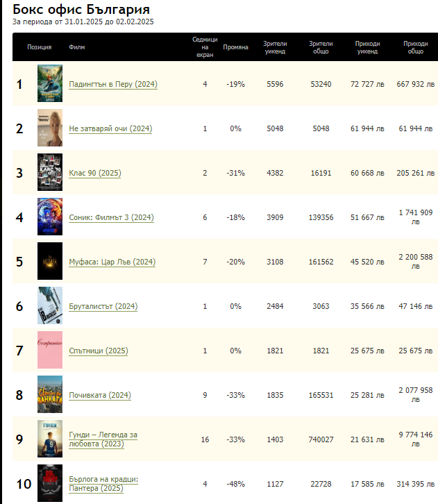The image size is (438, 504).
Task: Click the dark Mufasa poster thumbnail
Action: 50,262
